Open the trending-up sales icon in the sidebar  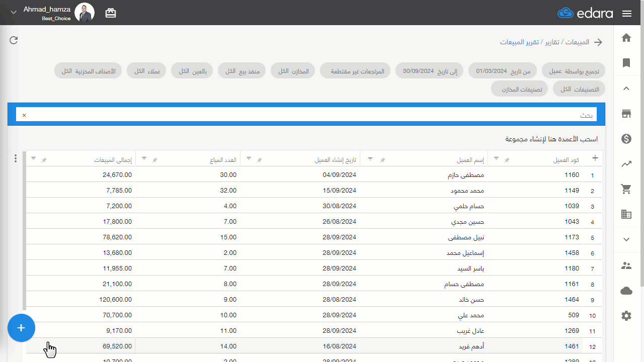[x=626, y=164]
